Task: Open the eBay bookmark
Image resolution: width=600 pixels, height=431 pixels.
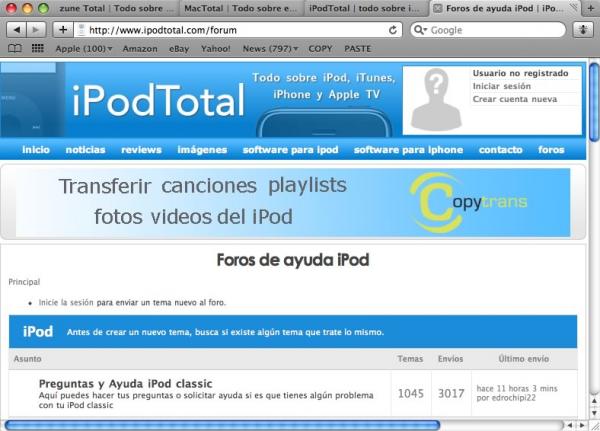Action: click(x=179, y=49)
